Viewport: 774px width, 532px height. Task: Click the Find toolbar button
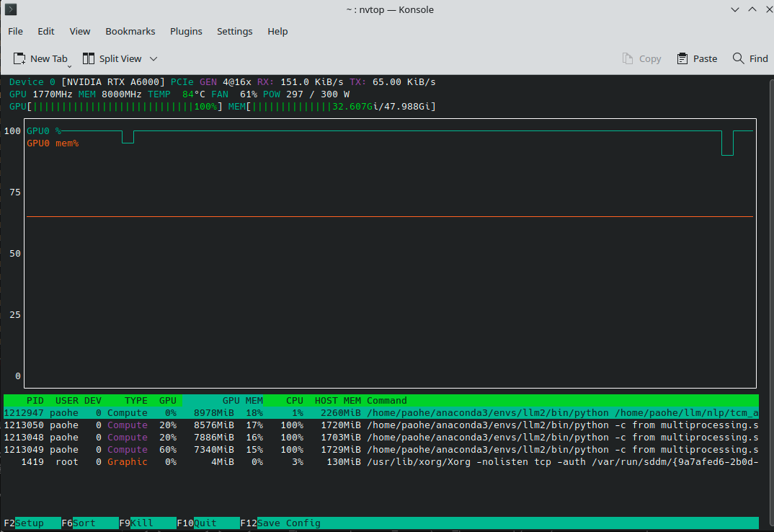click(x=750, y=59)
